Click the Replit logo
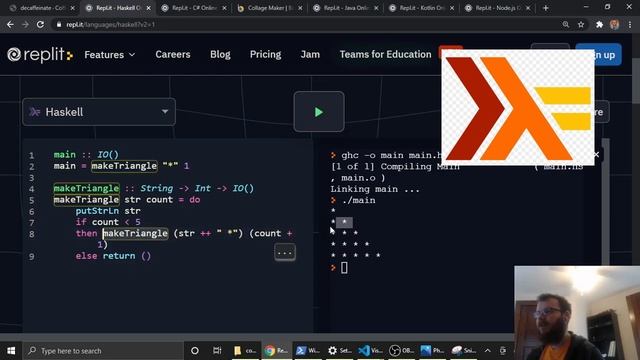Screen dimensions: 640x360 point(40,55)
